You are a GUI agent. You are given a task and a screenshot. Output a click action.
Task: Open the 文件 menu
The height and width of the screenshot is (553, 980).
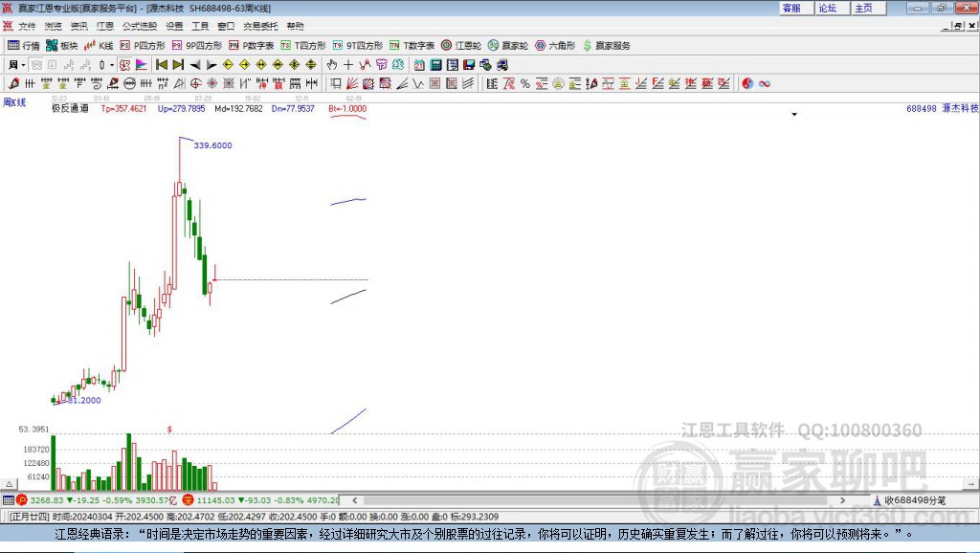click(28, 26)
